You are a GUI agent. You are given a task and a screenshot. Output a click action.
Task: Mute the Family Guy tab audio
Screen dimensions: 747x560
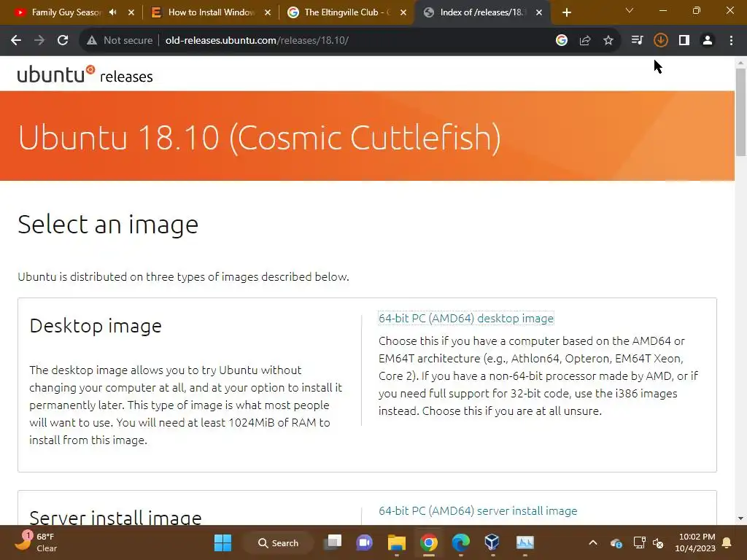pos(113,12)
